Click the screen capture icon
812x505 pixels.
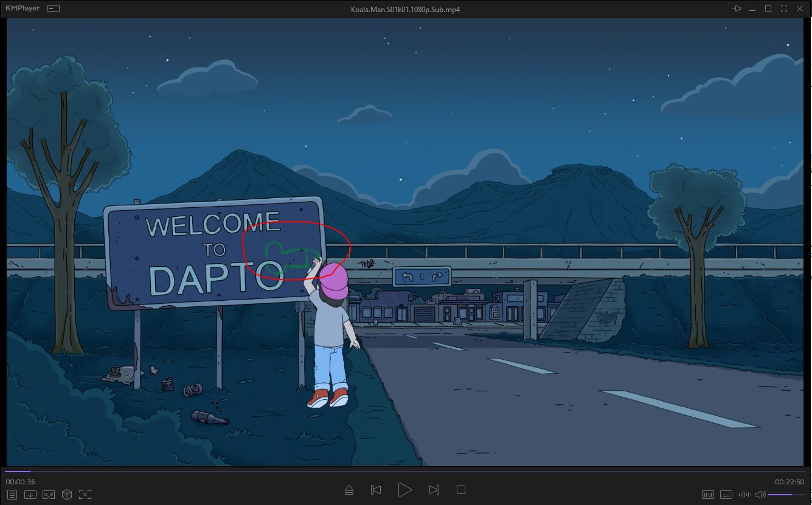tap(85, 495)
